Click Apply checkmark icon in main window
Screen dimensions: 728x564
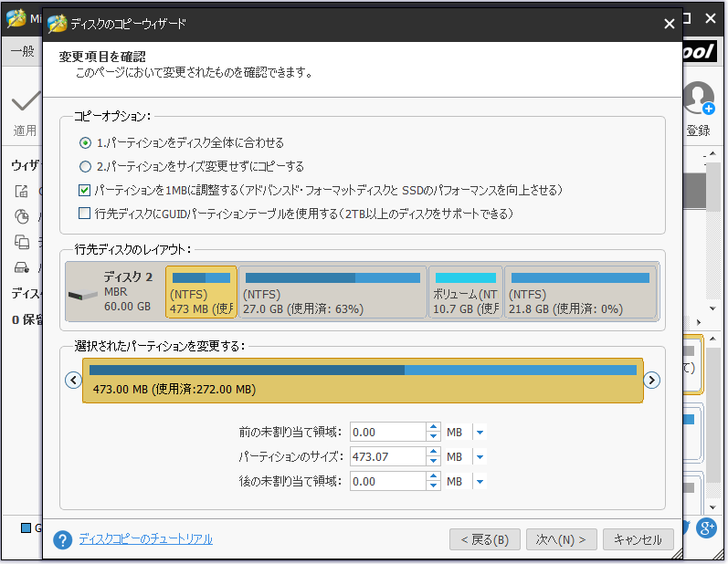tap(25, 101)
